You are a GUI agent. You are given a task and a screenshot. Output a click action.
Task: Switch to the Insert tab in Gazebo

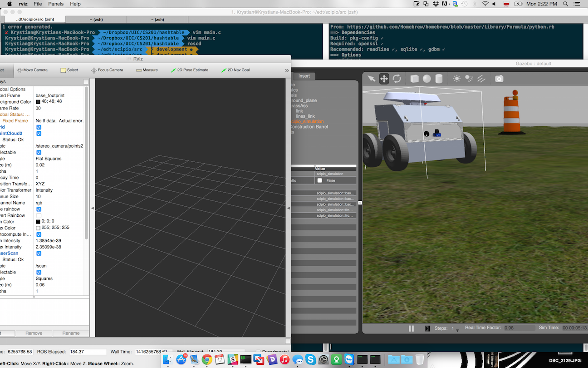click(x=304, y=76)
